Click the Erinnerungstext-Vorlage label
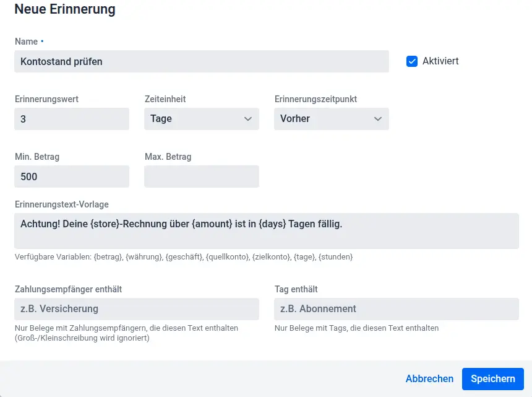This screenshot has width=532, height=397. (61, 204)
